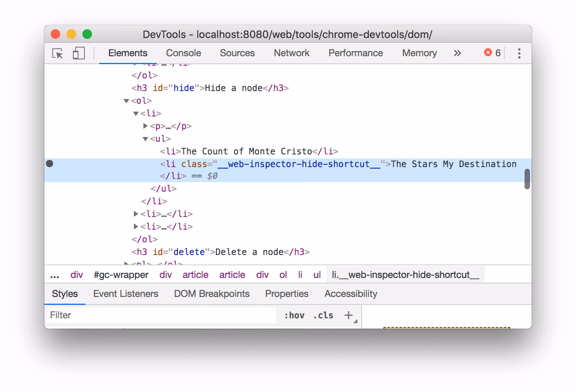Open the red error count indicator
Screen dimensions: 576x392
pos(492,53)
